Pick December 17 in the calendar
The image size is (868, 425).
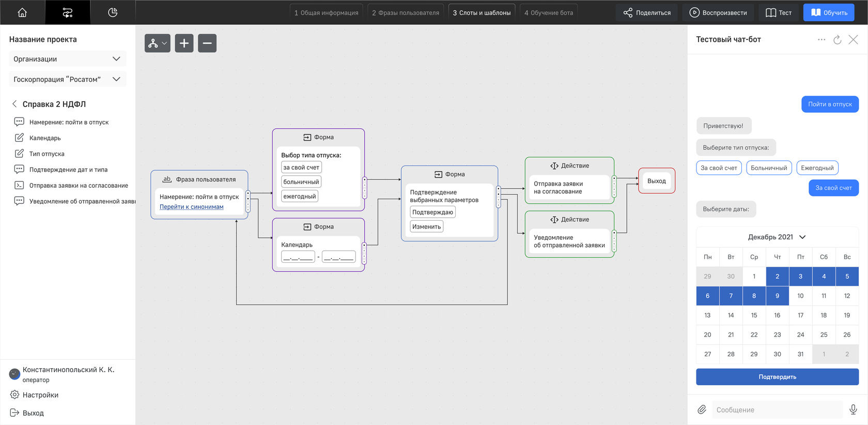[800, 315]
